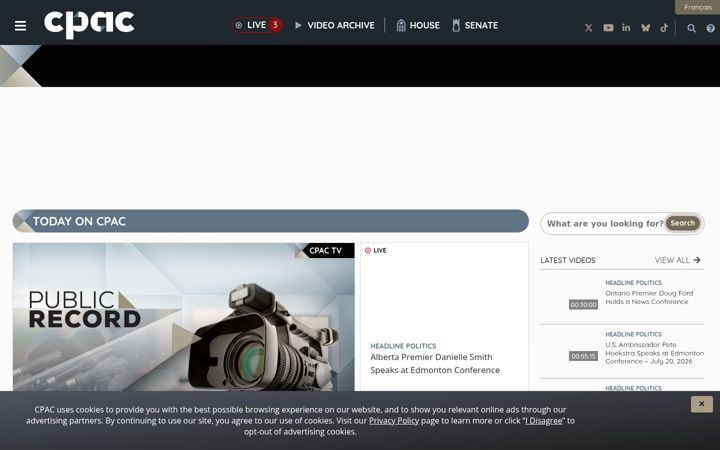This screenshot has width=720, height=450.
Task: Click the red LIVE indicator icon on card
Action: click(368, 250)
